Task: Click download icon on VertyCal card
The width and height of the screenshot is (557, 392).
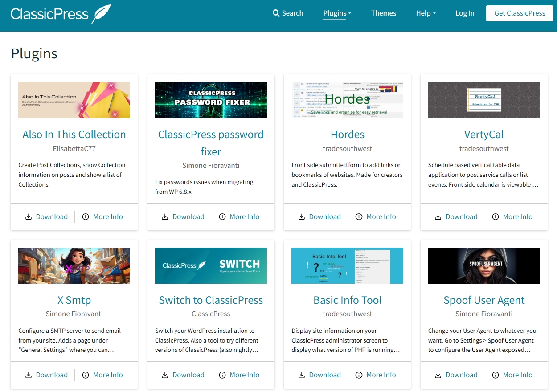Action: [x=438, y=217]
